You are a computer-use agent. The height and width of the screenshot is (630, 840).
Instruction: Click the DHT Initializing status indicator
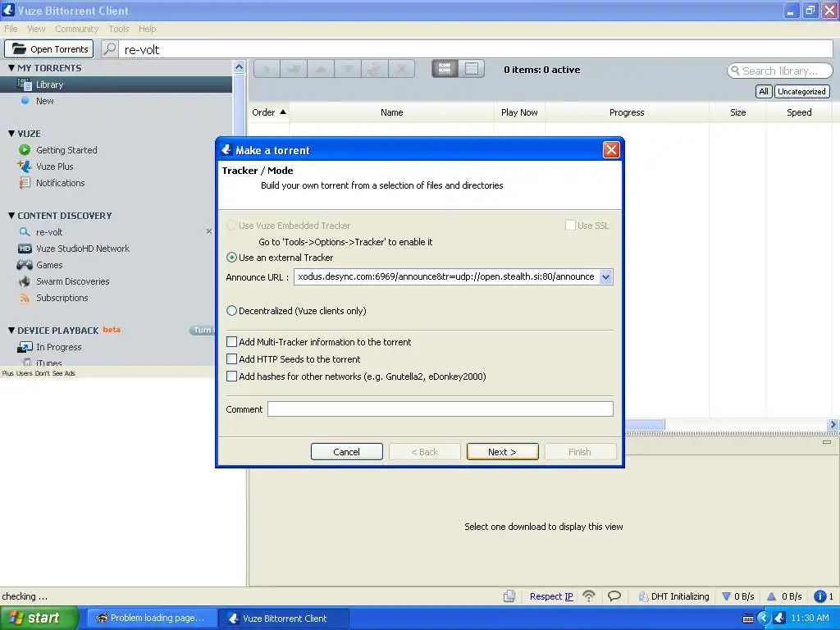point(673,596)
